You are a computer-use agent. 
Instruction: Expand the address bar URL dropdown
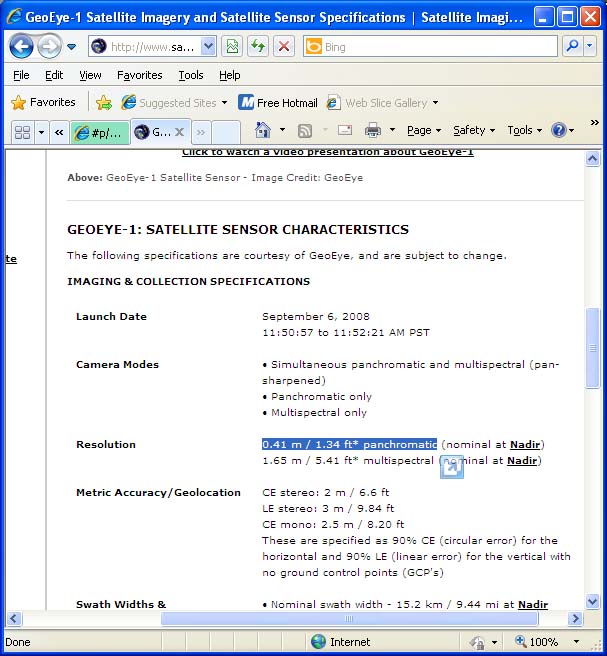tap(208, 46)
